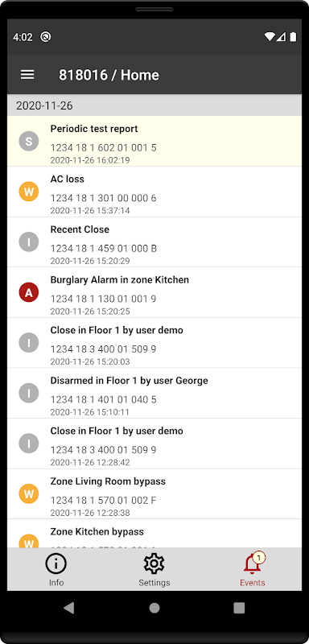Click the orange W icon for AC loss

29,192
